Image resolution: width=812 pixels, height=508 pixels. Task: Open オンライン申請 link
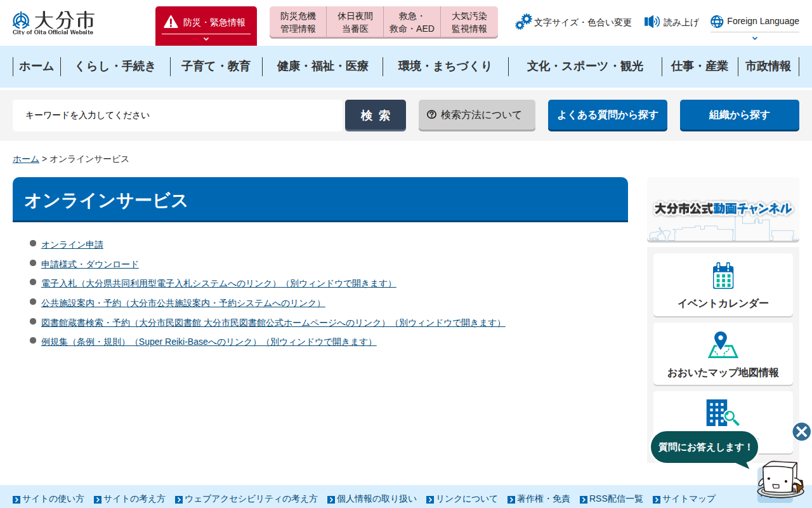point(72,244)
